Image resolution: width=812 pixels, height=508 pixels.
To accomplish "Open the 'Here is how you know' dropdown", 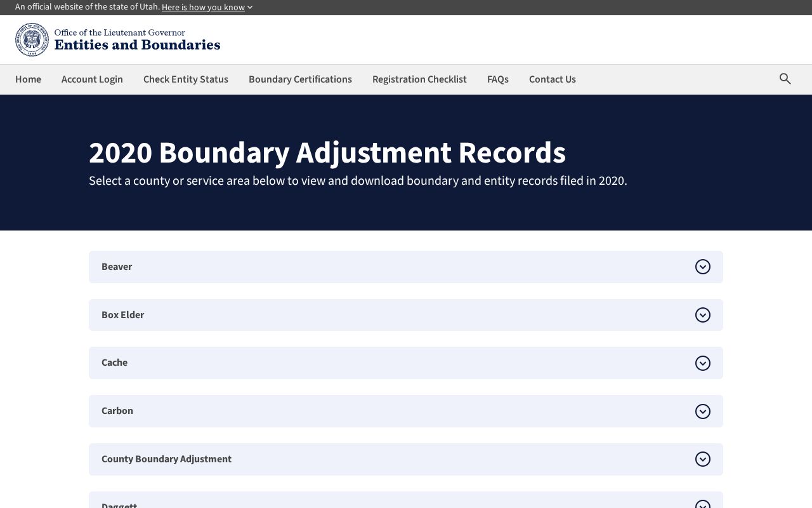I will point(207,8).
